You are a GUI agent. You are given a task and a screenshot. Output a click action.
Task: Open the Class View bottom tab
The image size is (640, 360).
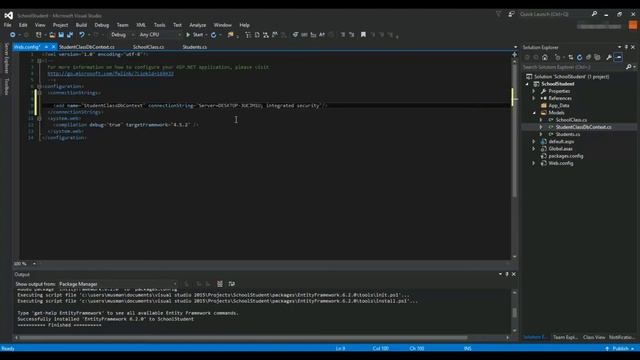[x=594, y=337]
